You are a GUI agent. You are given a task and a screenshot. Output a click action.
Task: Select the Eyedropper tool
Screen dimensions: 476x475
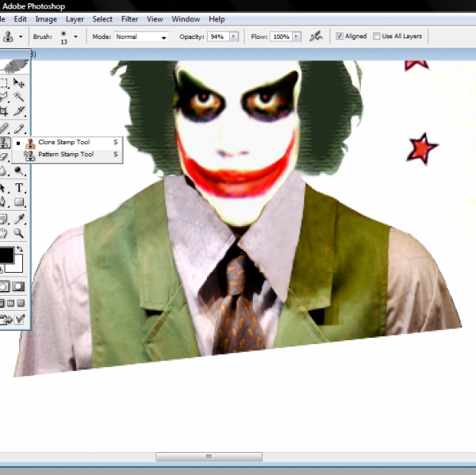click(x=19, y=219)
